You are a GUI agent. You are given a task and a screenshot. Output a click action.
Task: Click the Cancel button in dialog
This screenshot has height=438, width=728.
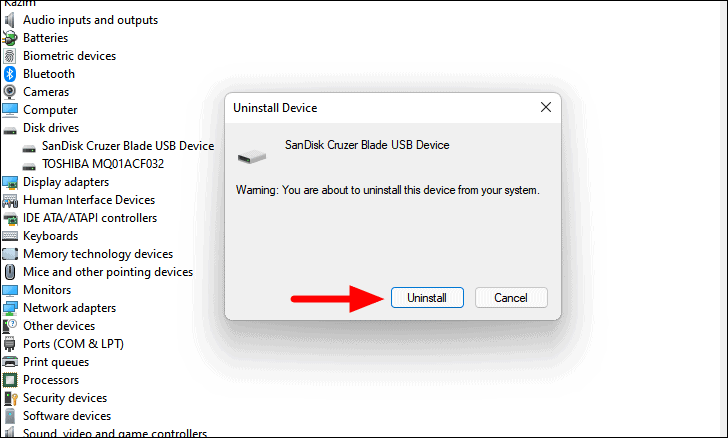511,298
